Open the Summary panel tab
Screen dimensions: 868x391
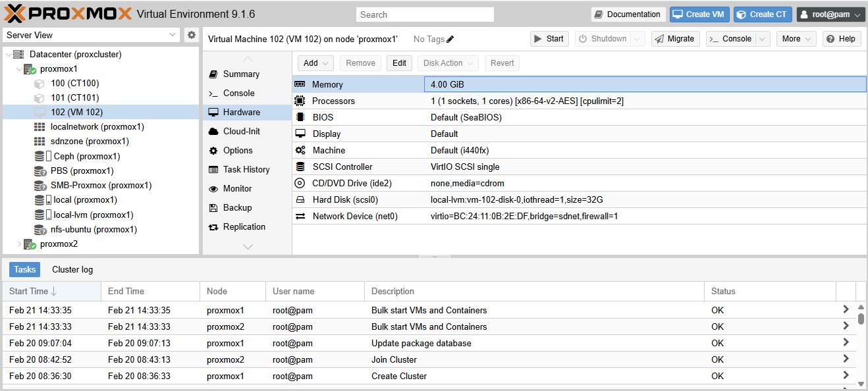[247, 74]
